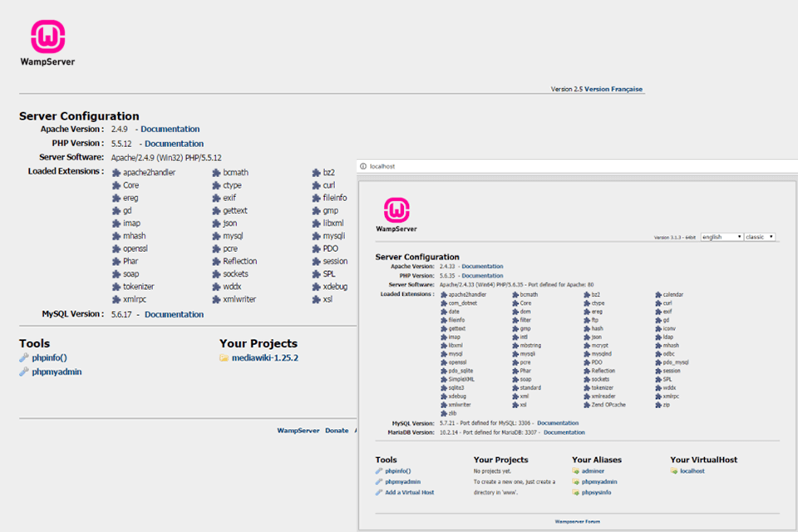Click the Donate footer link
798x532 pixels.
point(337,431)
